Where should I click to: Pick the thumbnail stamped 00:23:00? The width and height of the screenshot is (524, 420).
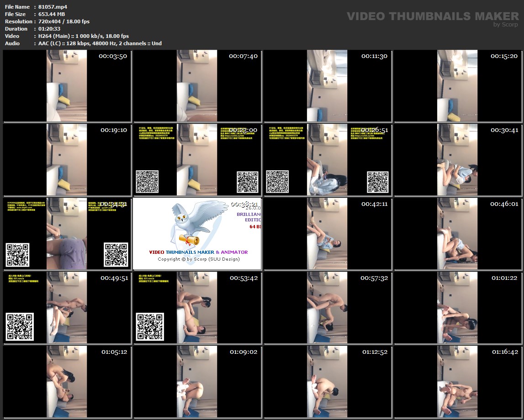(x=197, y=160)
